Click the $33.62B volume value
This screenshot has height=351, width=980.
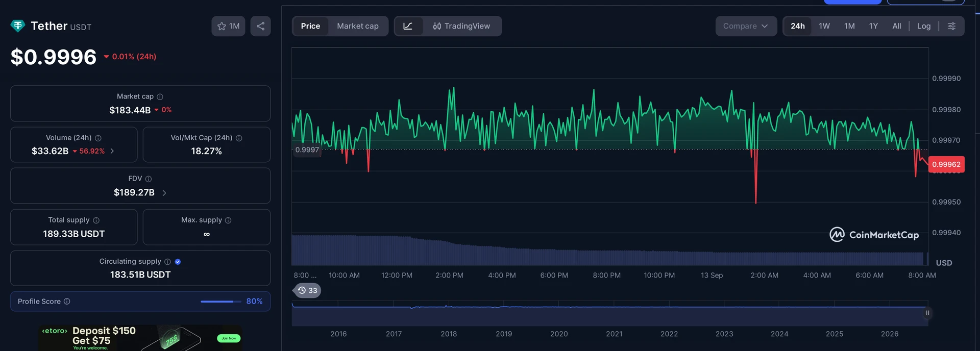point(50,151)
